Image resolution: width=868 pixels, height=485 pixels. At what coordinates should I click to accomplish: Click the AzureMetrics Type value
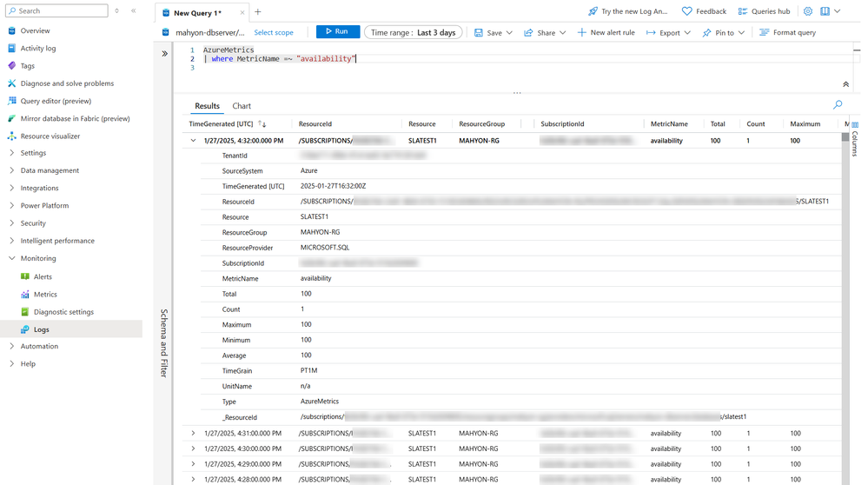320,402
